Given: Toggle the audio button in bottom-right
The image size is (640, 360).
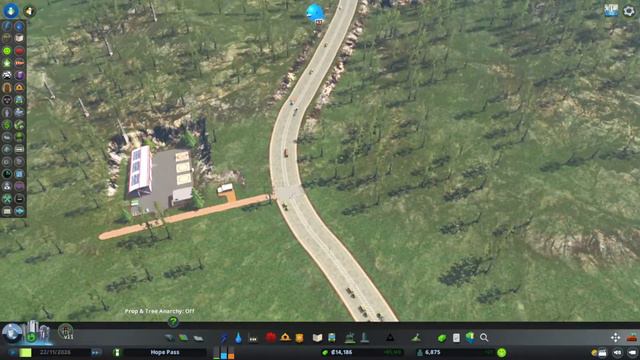Looking at the screenshot, I should [x=618, y=353].
